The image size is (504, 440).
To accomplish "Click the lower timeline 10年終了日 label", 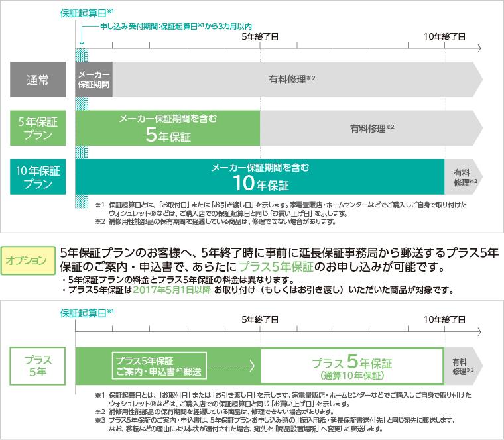I will tap(444, 319).
